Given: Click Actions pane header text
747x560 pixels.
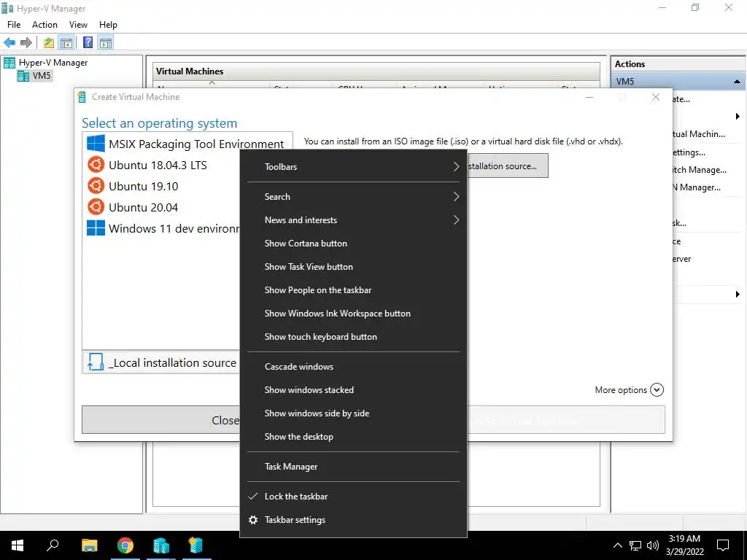Looking at the screenshot, I should 630,64.
